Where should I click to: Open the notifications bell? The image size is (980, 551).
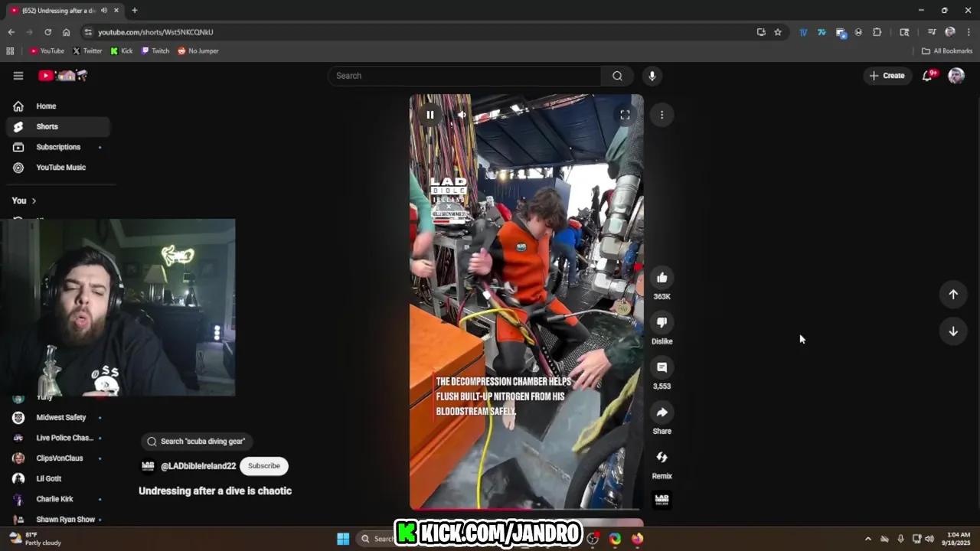[x=927, y=76]
